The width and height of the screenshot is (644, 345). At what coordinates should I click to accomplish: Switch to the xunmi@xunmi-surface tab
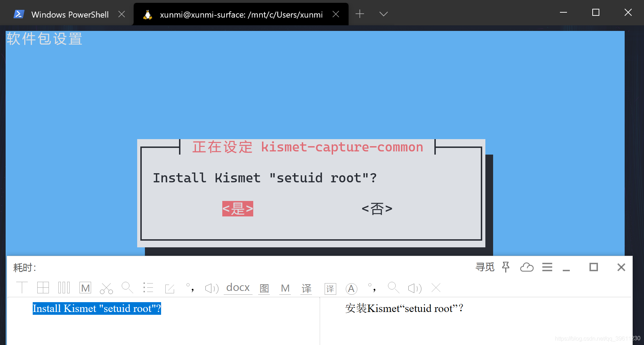(x=241, y=14)
